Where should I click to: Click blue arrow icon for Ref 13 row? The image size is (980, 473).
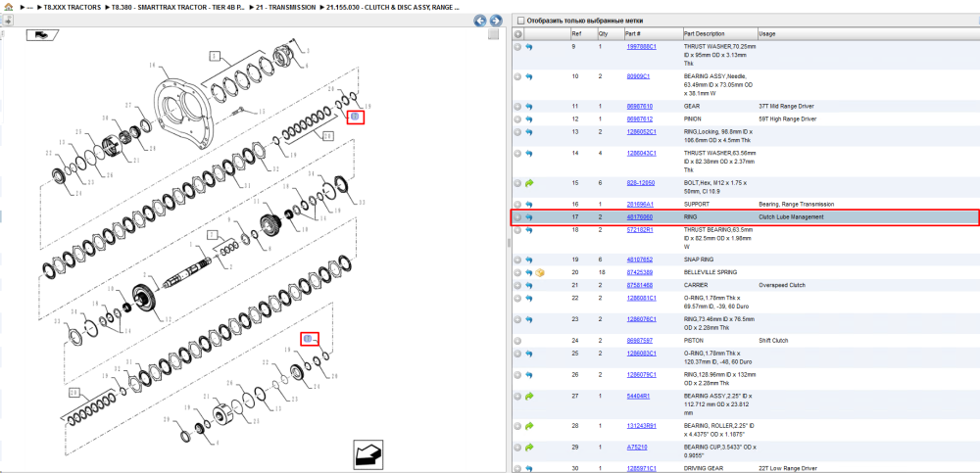point(529,132)
